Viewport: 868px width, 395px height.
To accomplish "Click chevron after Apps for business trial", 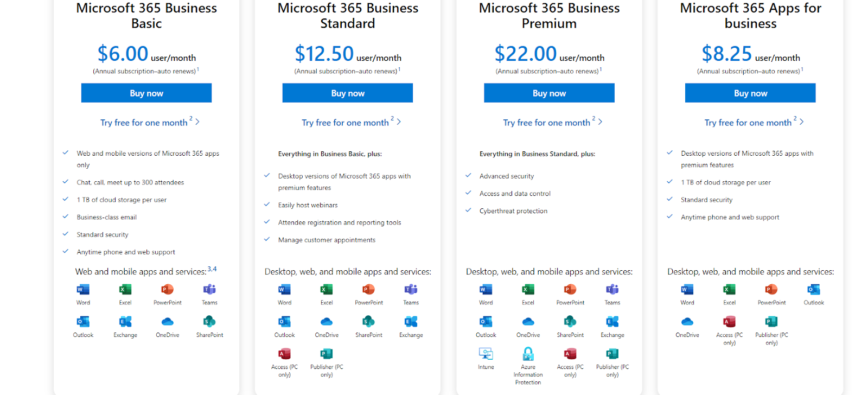I will point(802,122).
